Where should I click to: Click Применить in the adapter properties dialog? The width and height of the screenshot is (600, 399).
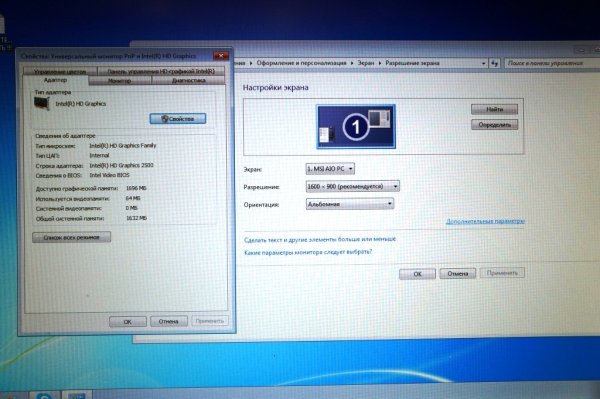click(210, 321)
